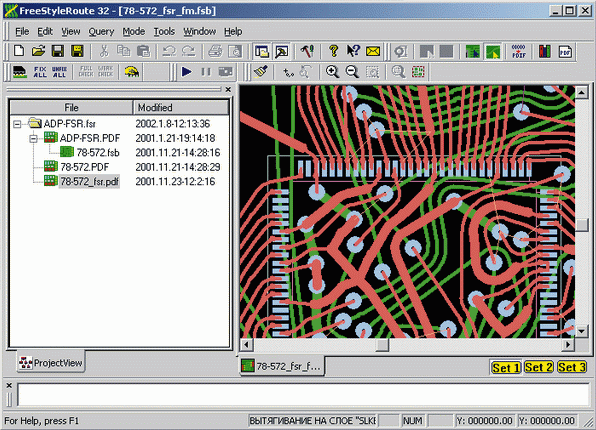
Task: Activate the What's This arrow-question icon
Action: (x=353, y=51)
